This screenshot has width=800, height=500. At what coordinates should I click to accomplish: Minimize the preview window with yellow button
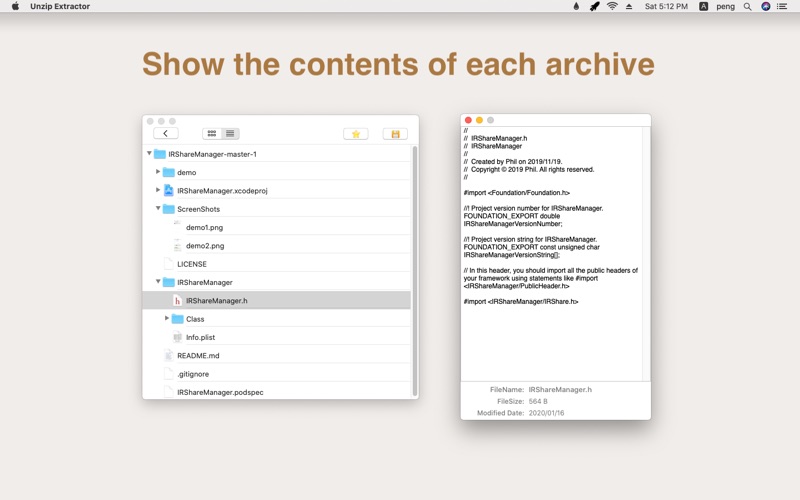pyautogui.click(x=479, y=120)
